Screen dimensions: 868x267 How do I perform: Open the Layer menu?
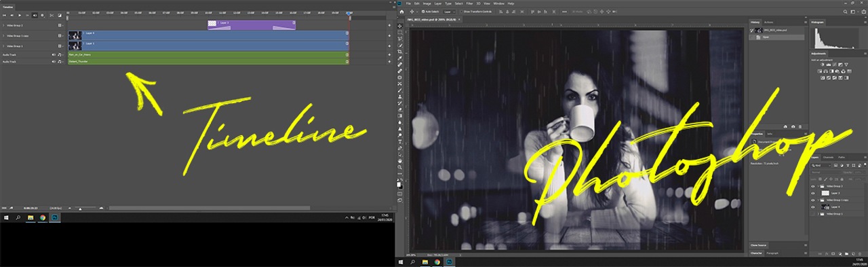coord(438,3)
